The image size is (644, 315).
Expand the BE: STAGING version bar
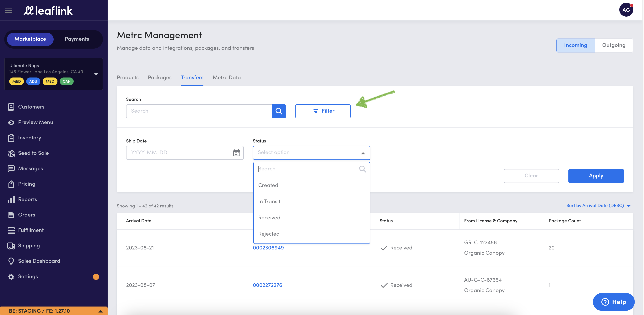(54, 311)
